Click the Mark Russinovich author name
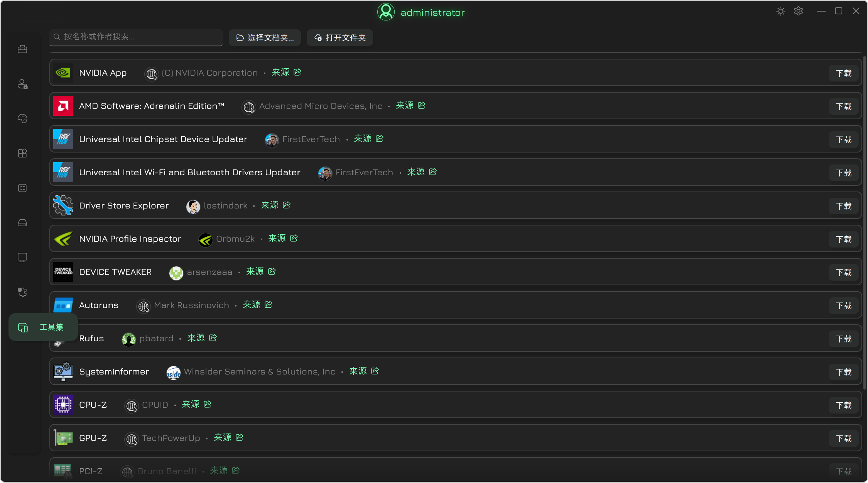 pyautogui.click(x=192, y=305)
